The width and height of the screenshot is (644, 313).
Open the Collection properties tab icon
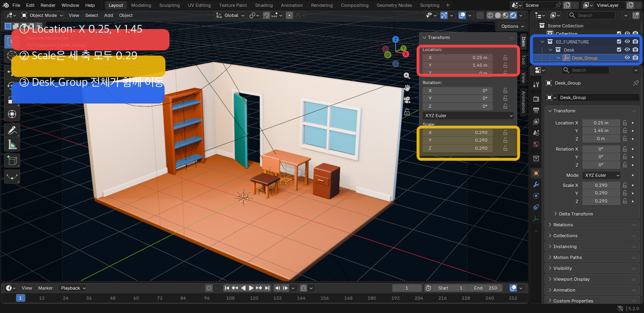click(x=536, y=158)
